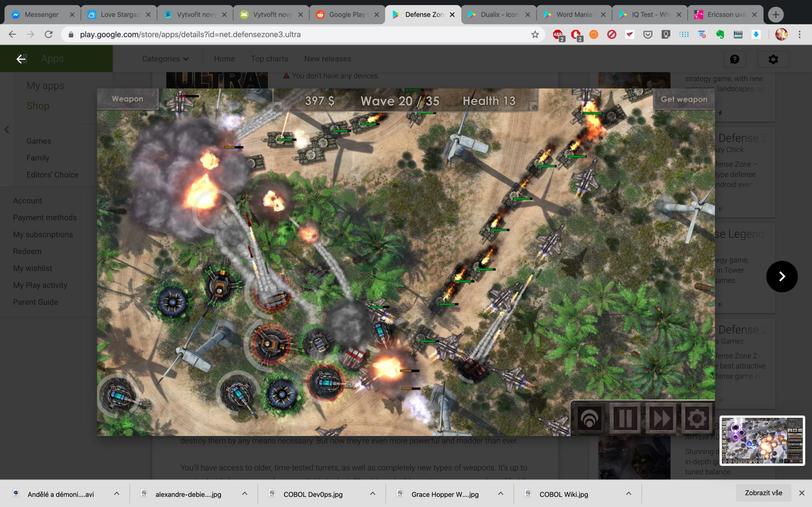Open Play Store help via the question mark

(x=735, y=59)
